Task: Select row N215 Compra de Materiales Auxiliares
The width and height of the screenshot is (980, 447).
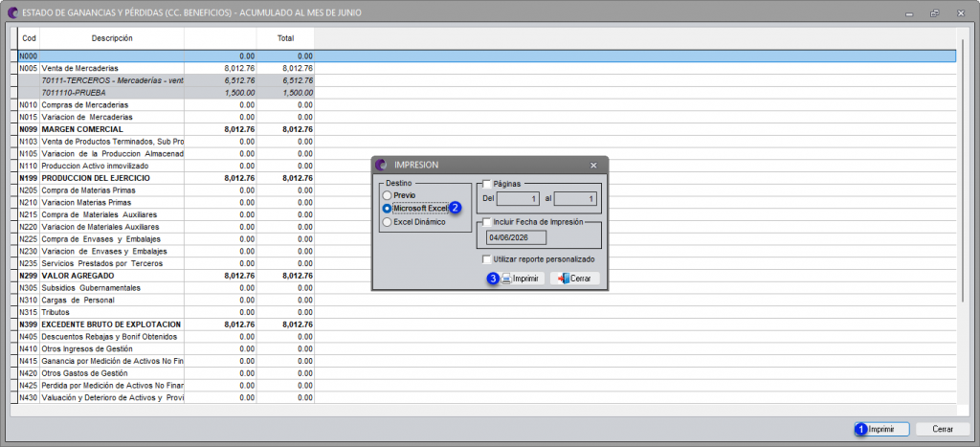Action: [167, 214]
